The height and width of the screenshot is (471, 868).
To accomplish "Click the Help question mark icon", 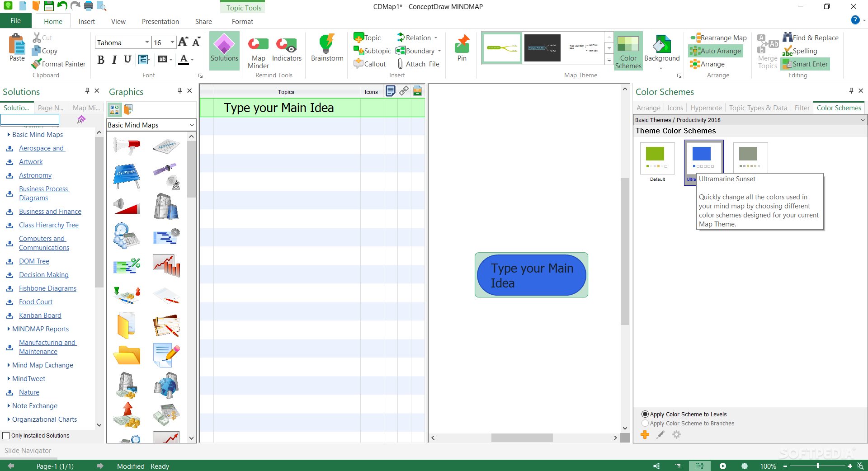I will [855, 20].
